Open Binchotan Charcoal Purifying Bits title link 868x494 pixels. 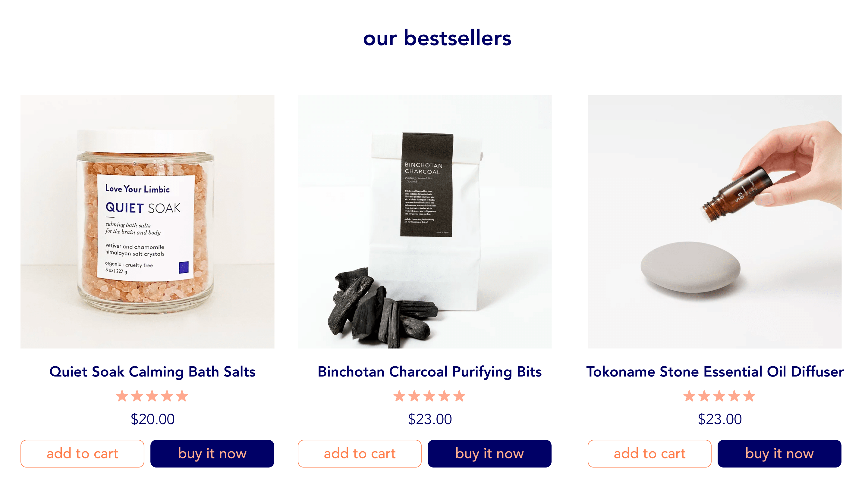pyautogui.click(x=429, y=372)
